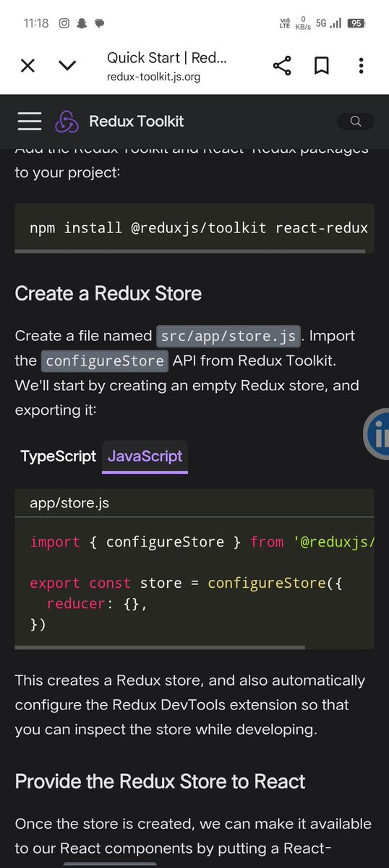Tap the npm install command text
389x868 pixels.
[199, 227]
